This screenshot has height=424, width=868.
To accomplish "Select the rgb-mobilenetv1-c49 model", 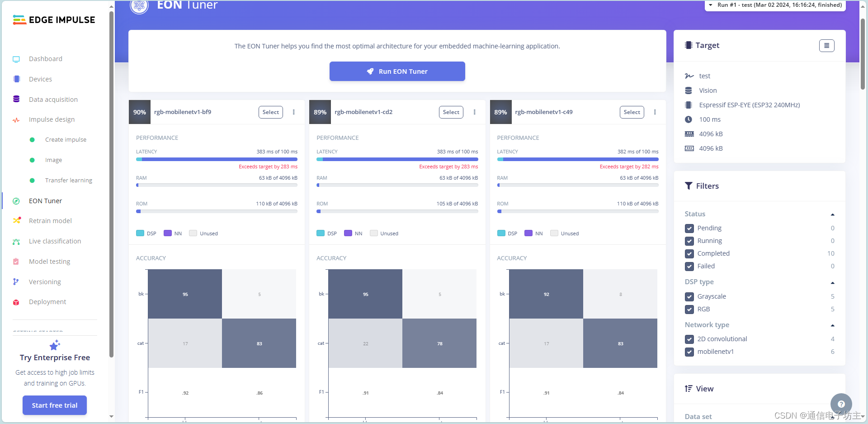I will (632, 112).
